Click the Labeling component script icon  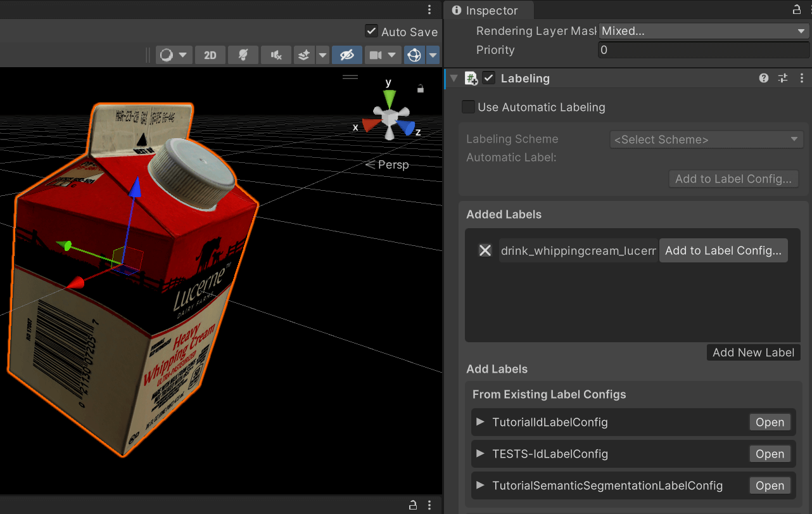471,79
